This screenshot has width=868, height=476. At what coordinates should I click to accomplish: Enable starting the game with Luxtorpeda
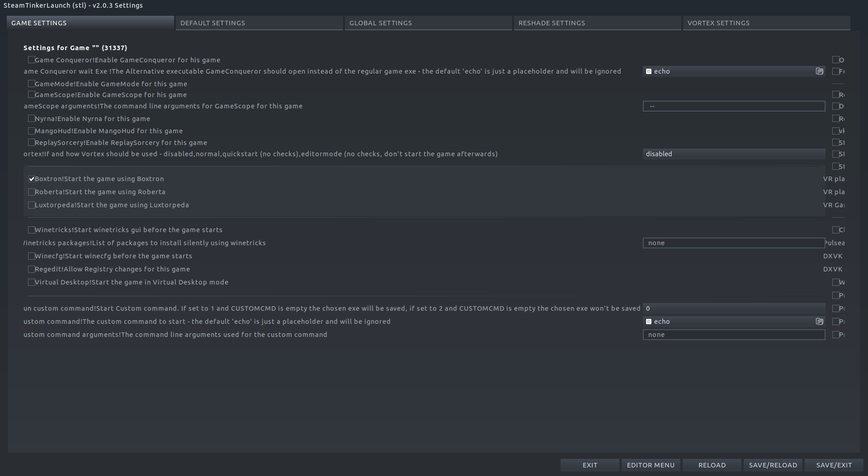coord(32,205)
